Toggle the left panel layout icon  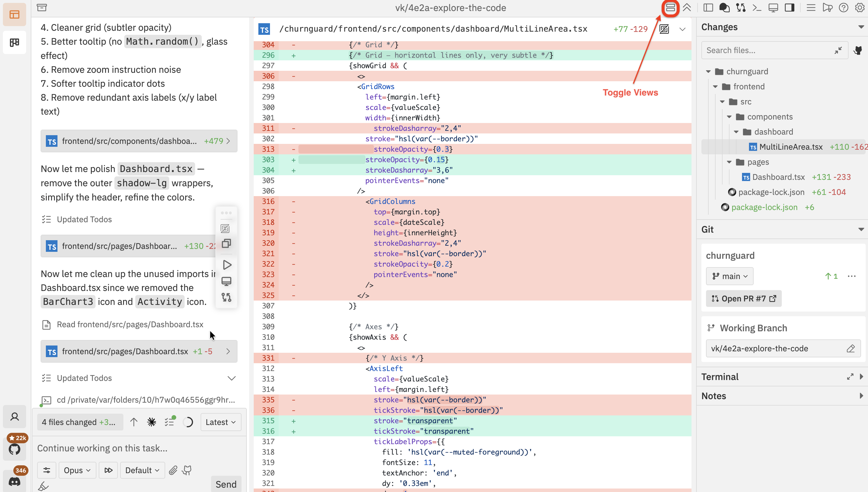point(708,8)
